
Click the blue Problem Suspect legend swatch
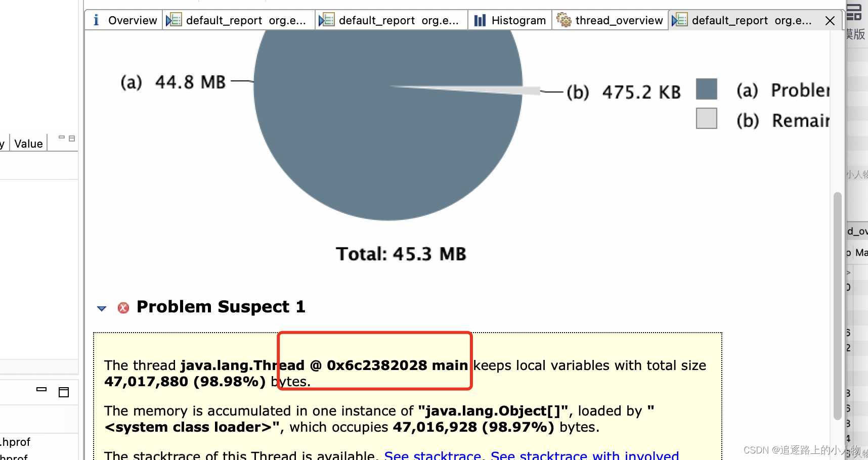[707, 89]
